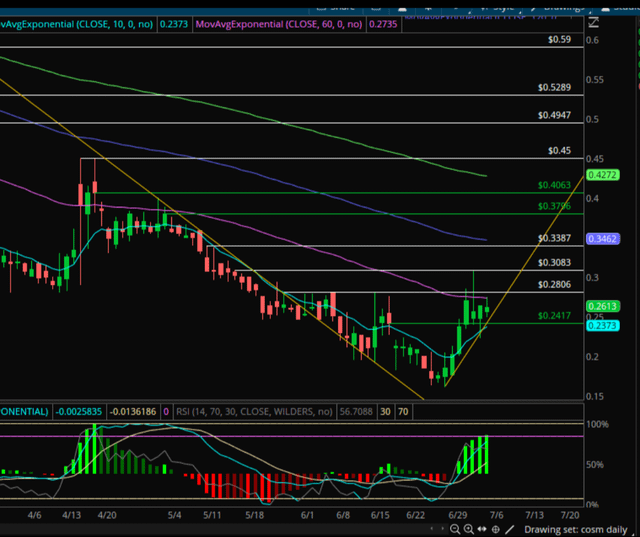
Task: Select the $0.45 price level label
Action: 559,151
